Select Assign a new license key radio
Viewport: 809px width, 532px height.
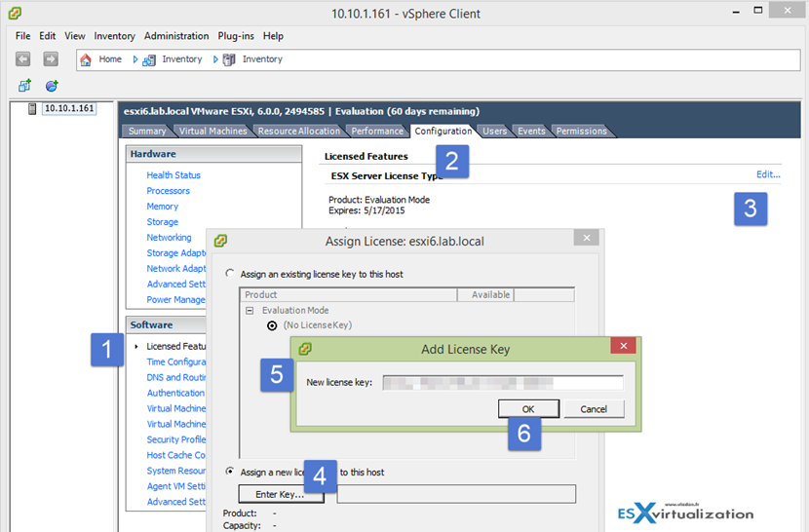tap(230, 472)
